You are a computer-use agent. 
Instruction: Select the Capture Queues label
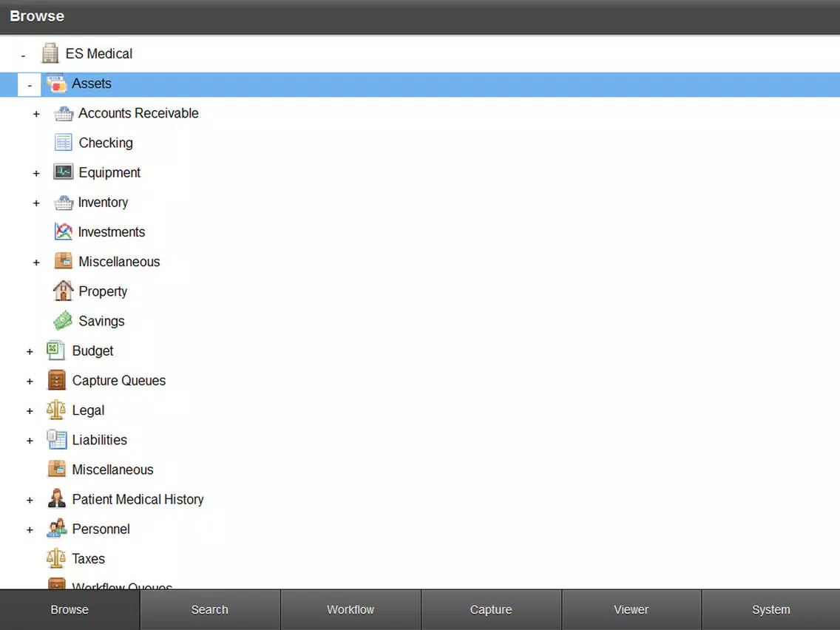pos(119,380)
